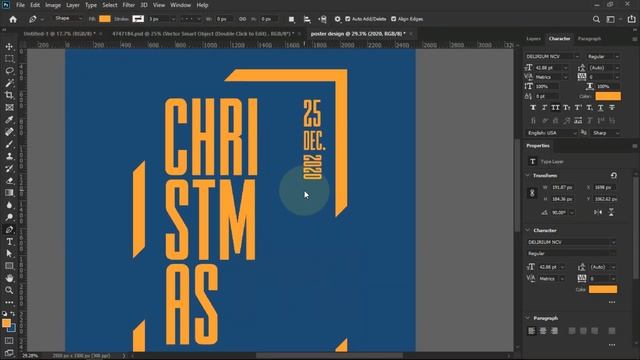Select the Brush tool
Viewport: 640px width, 360px height.
pyautogui.click(x=9, y=144)
